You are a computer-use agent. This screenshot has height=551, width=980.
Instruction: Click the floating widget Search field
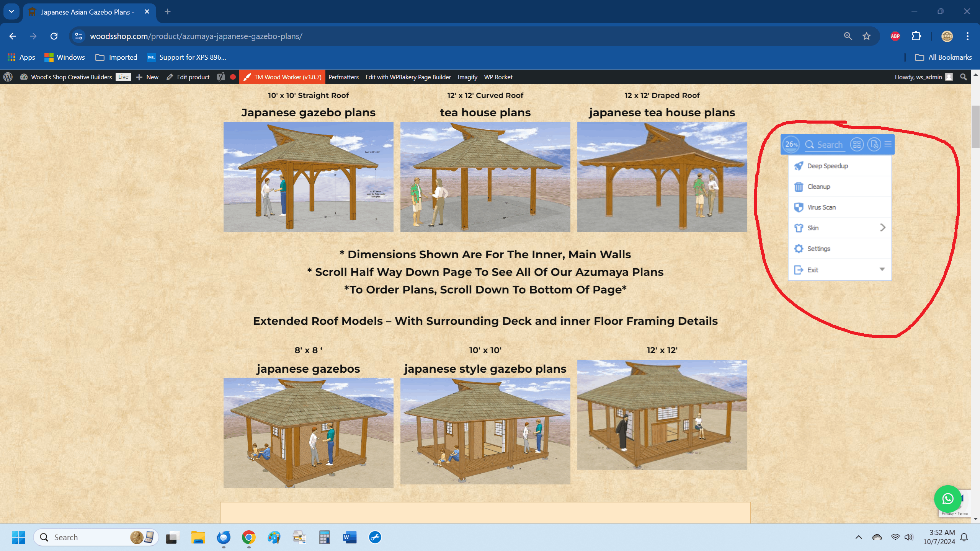825,145
